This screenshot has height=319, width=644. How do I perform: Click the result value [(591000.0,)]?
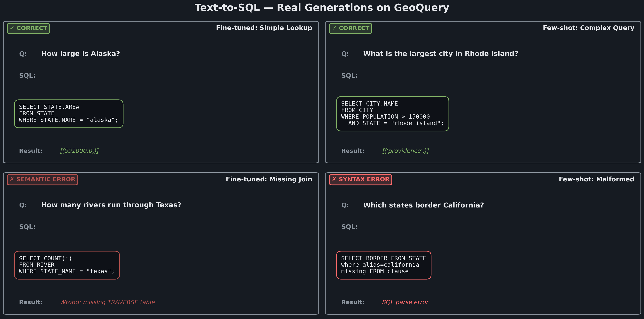tap(79, 151)
